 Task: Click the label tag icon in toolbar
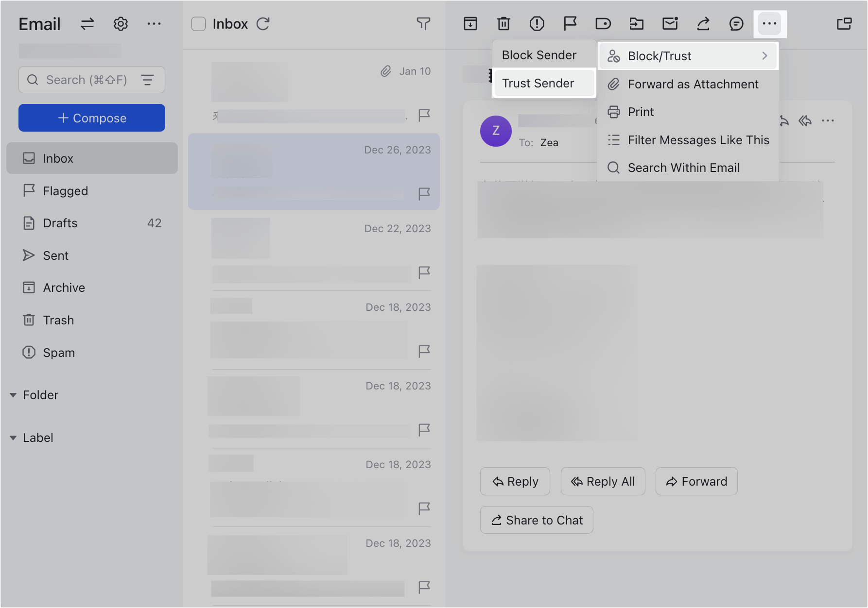603,24
